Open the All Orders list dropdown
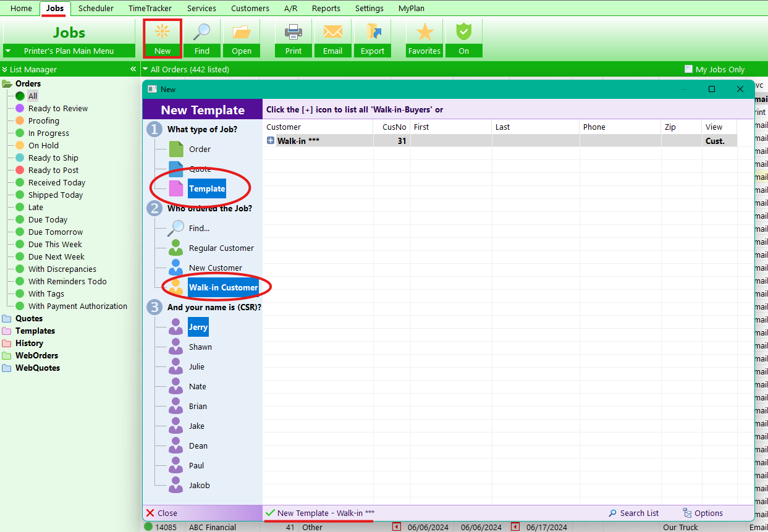The image size is (768, 532). pos(145,69)
